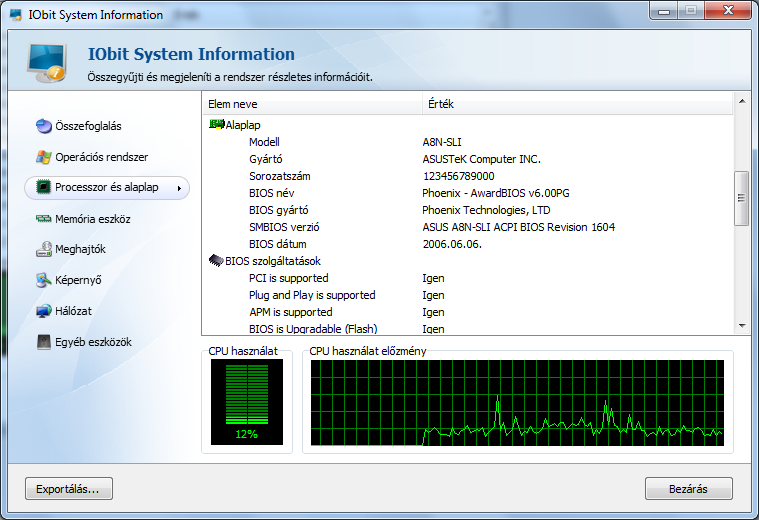Screen dimensions: 759x520
Task: Select the BIOS név row
Action: click(467, 193)
